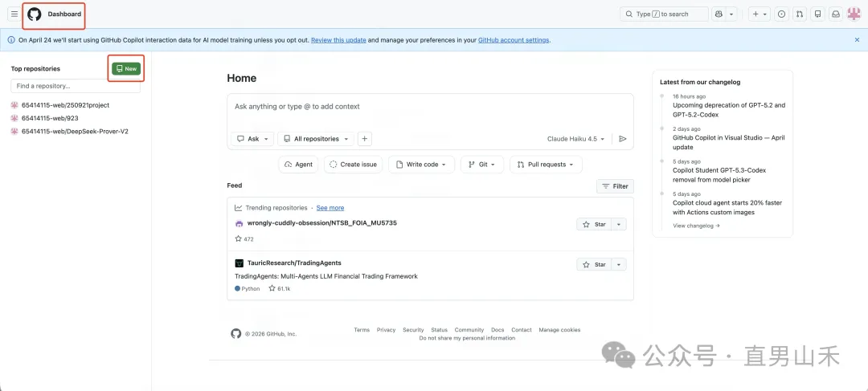The height and width of the screenshot is (391, 868).
Task: Open the Docs footer link
Action: pos(497,330)
